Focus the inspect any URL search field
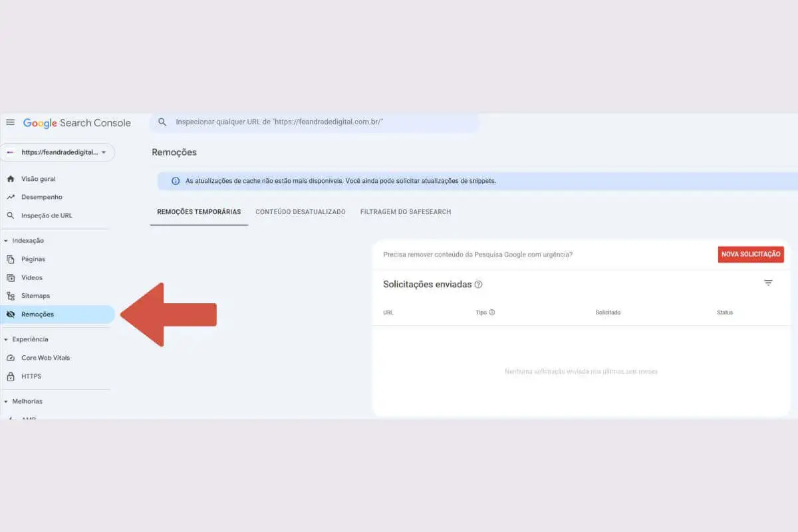The width and height of the screenshot is (798, 532). coord(315,122)
